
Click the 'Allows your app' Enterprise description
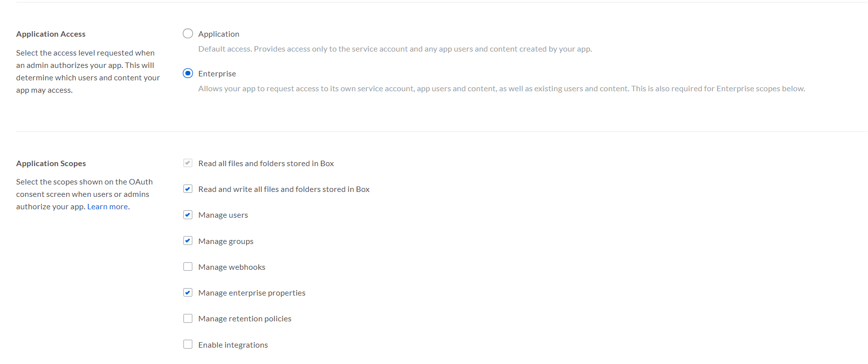point(501,89)
